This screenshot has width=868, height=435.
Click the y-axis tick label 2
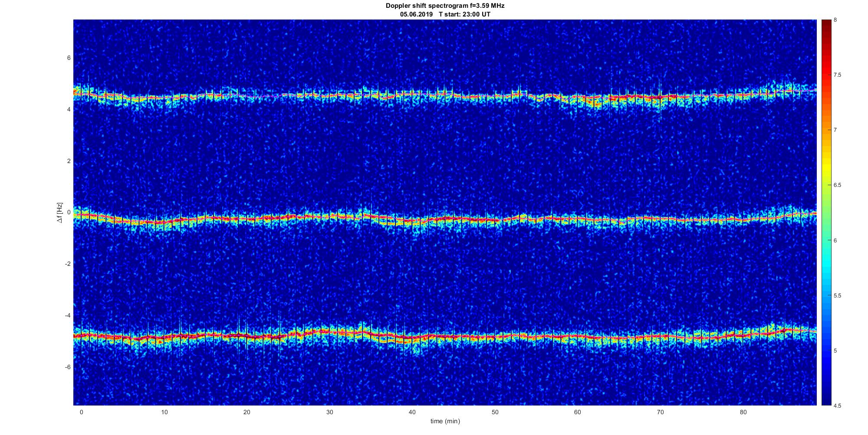pyautogui.click(x=69, y=161)
